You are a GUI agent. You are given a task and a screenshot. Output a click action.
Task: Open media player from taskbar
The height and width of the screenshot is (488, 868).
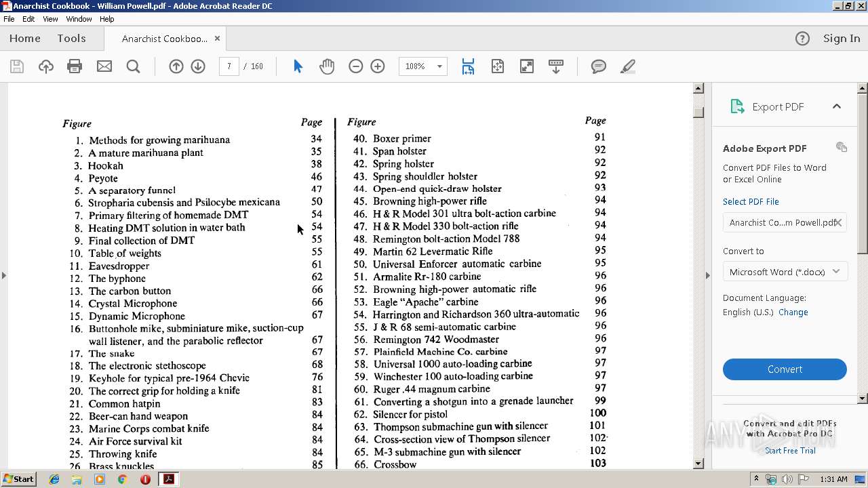pyautogui.click(x=100, y=479)
